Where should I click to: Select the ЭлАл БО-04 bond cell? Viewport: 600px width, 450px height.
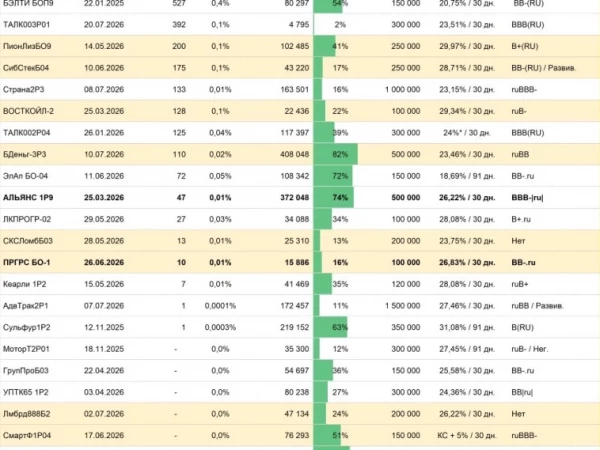tap(25, 176)
